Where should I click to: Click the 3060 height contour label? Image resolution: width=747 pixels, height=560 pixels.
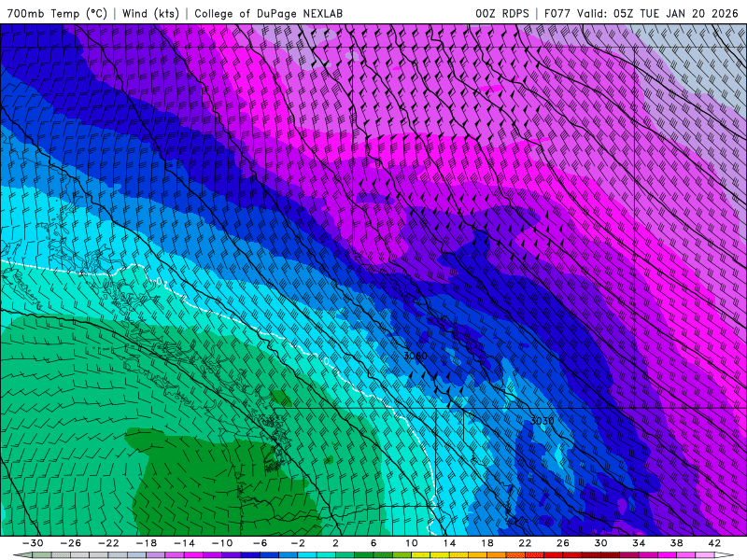tap(415, 356)
